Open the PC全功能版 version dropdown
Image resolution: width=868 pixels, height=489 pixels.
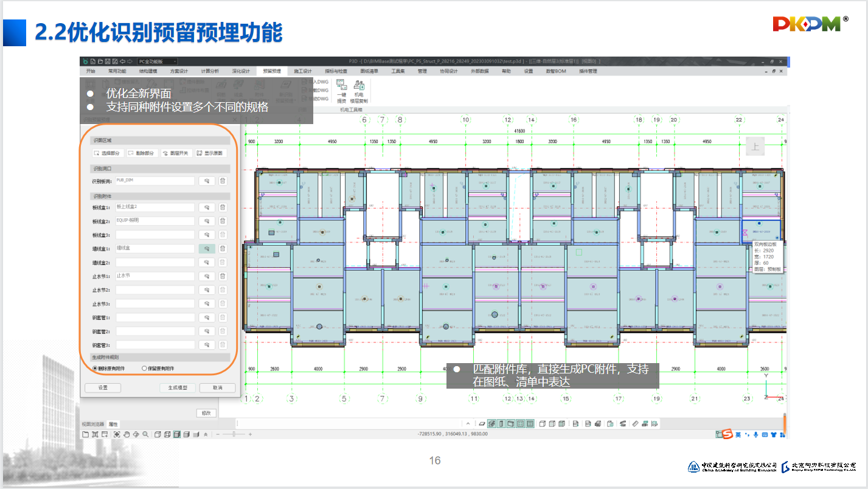click(157, 61)
